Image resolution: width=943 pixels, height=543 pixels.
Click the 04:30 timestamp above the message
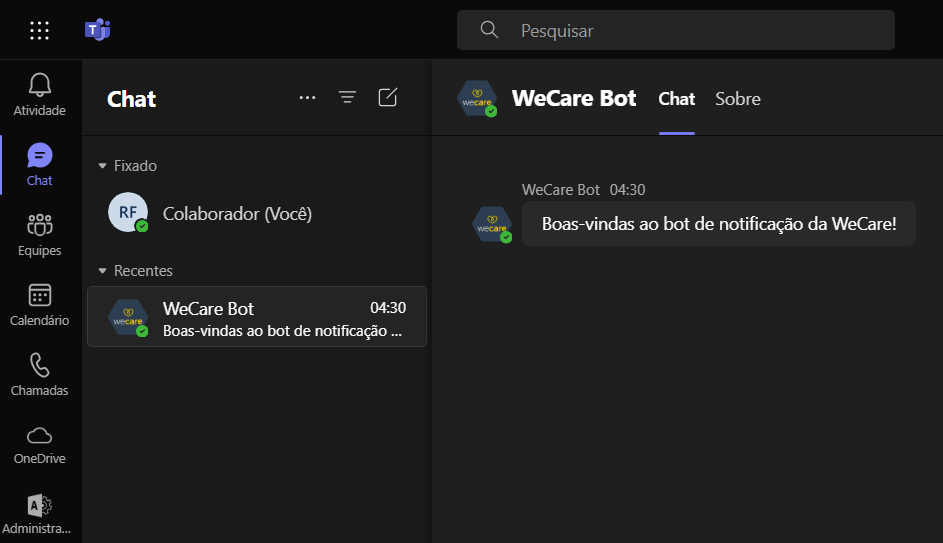click(627, 190)
